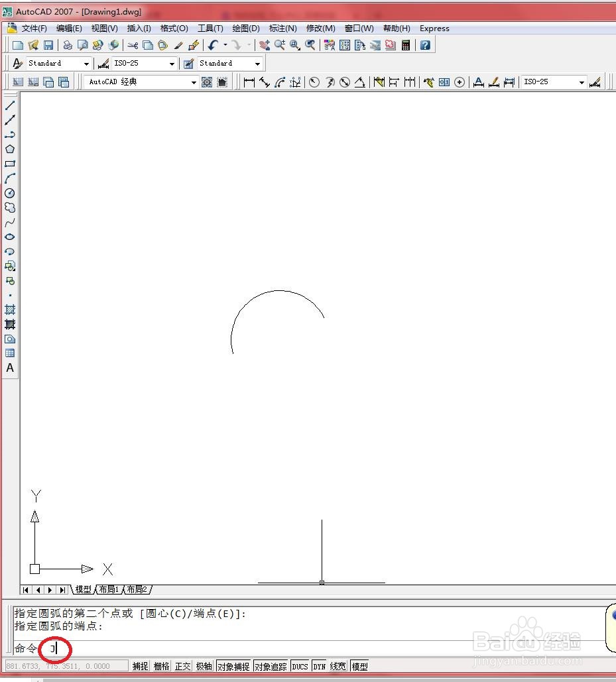The height and width of the screenshot is (682, 616).
Task: Open the 文件(F) menu
Action: (34, 28)
